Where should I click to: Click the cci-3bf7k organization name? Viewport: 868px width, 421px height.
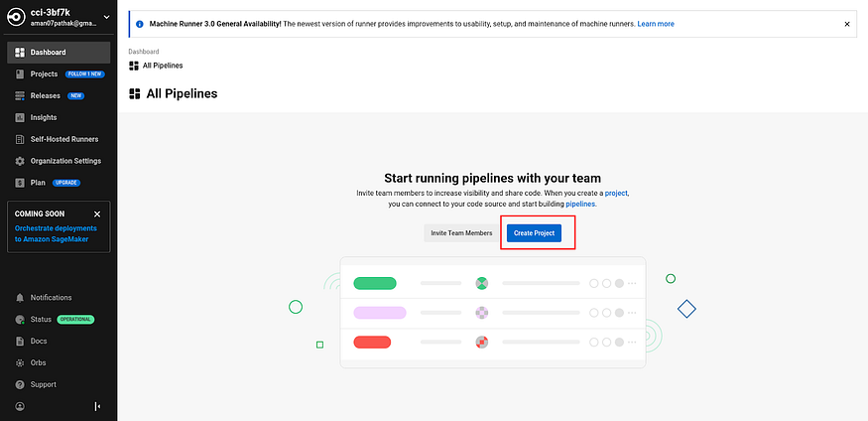(x=50, y=13)
